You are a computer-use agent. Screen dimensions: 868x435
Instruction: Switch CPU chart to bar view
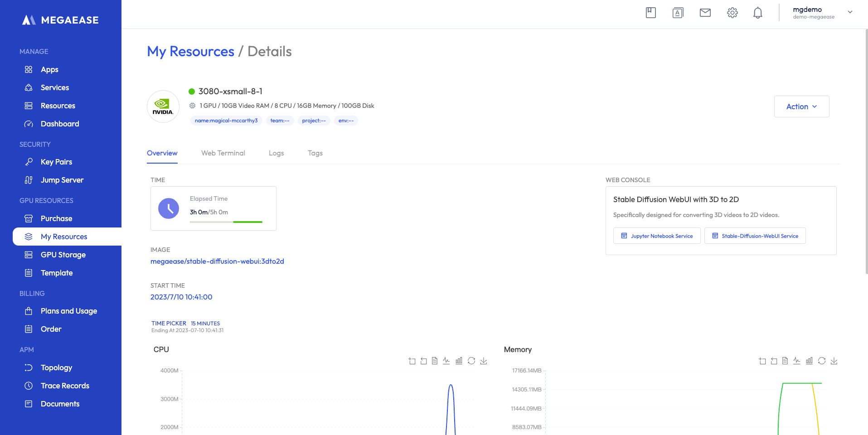[x=459, y=361]
